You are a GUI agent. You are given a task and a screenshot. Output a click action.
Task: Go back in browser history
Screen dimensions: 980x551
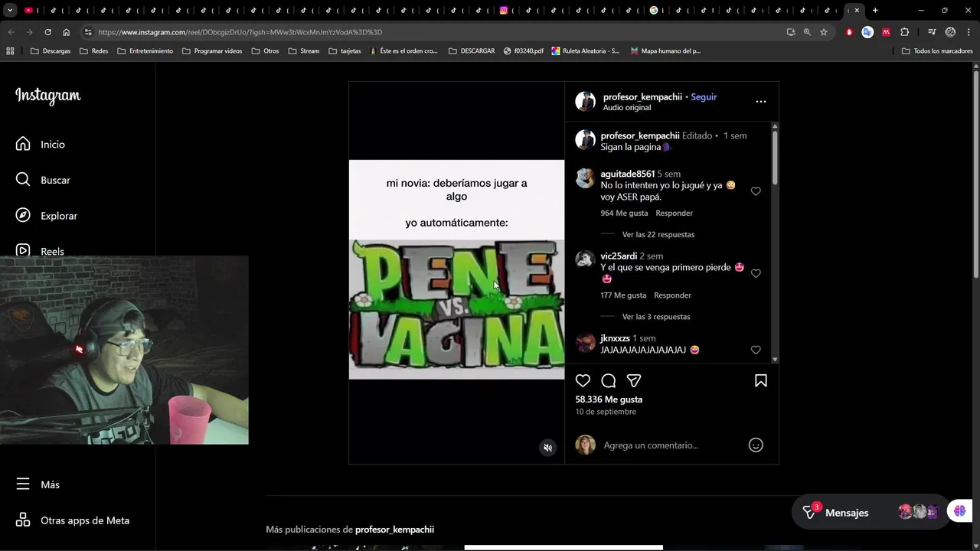(11, 32)
